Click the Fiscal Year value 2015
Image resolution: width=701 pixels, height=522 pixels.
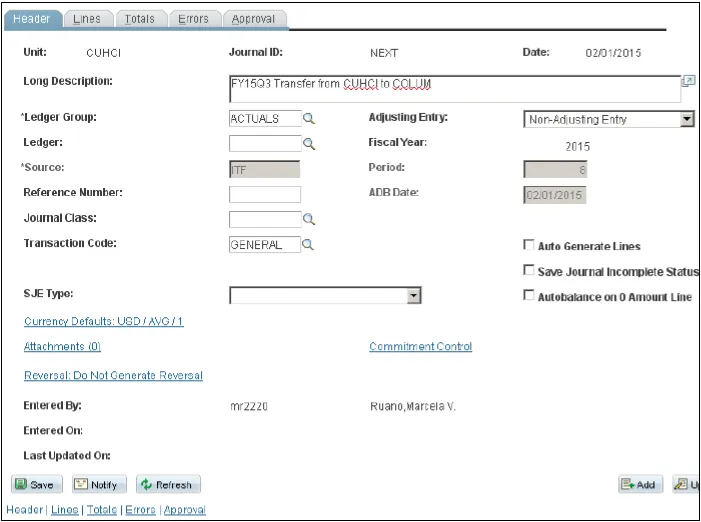577,147
